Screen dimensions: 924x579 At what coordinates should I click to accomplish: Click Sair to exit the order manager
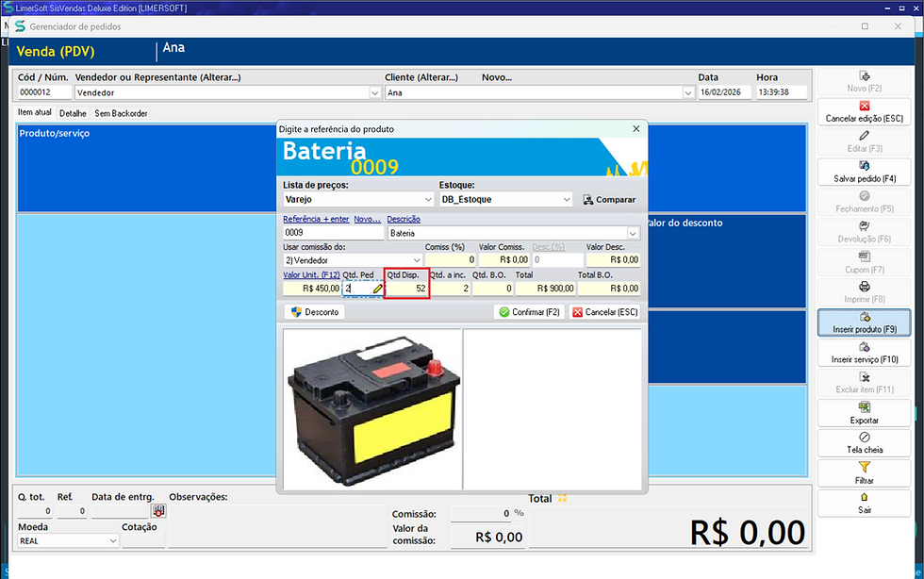coord(863,503)
